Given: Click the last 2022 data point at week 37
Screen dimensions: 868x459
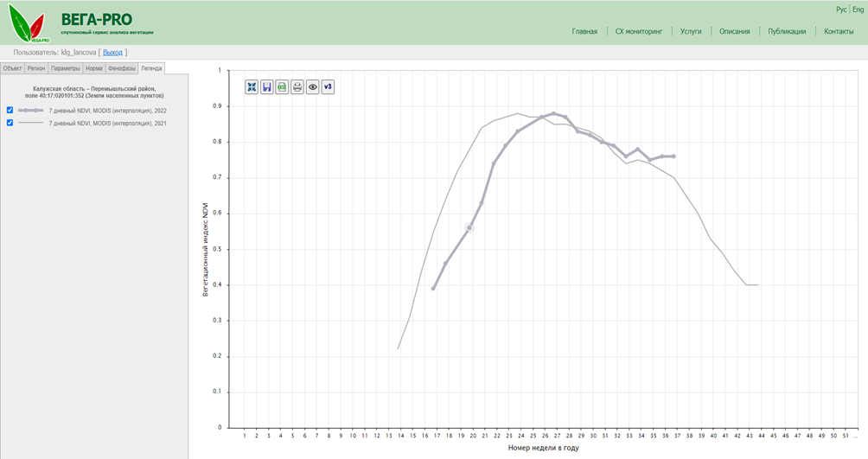Looking at the screenshot, I should click(x=673, y=156).
